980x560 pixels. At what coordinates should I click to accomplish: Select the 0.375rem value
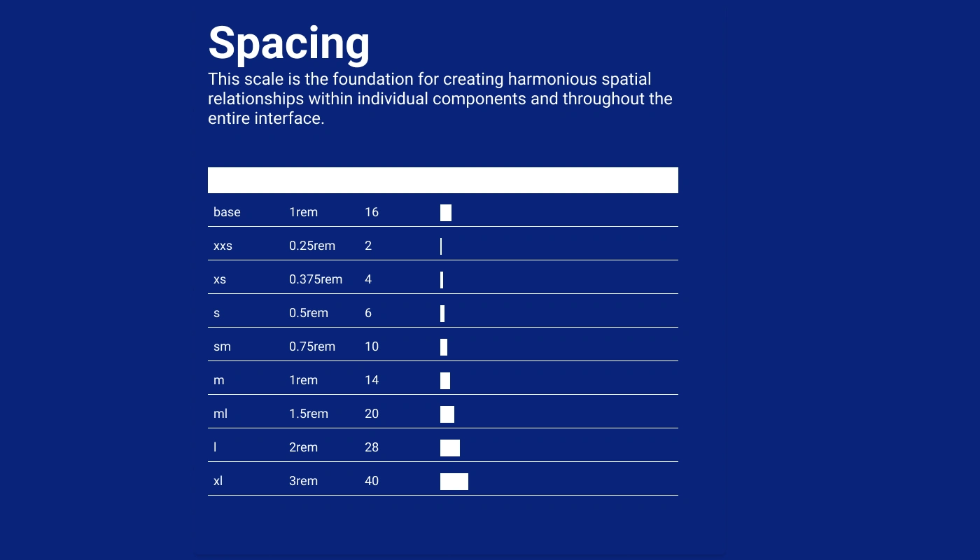tap(316, 279)
